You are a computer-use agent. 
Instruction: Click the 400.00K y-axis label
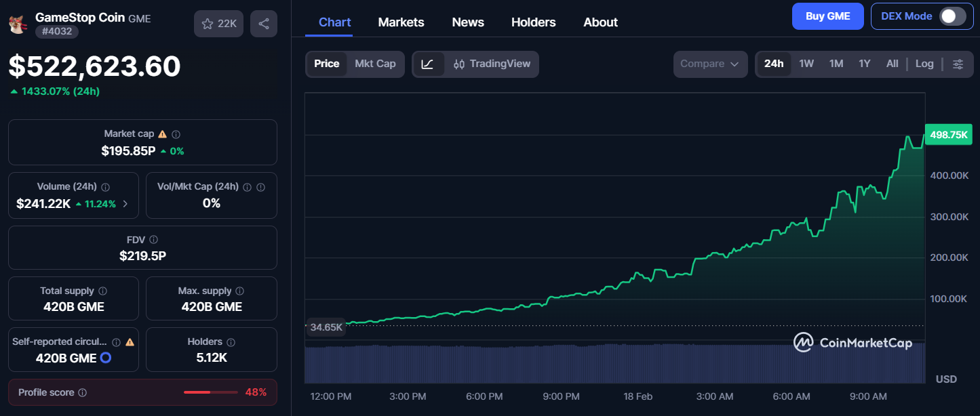coord(949,175)
